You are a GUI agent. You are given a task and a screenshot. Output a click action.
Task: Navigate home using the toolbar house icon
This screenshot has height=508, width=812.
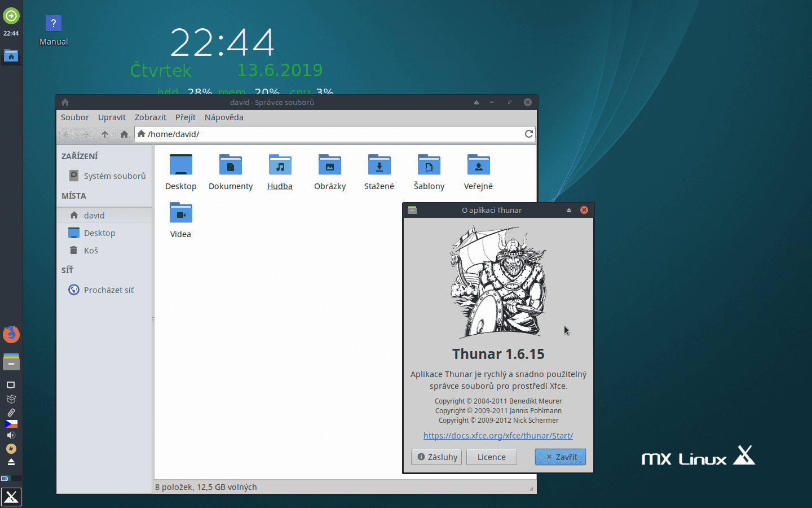(123, 134)
